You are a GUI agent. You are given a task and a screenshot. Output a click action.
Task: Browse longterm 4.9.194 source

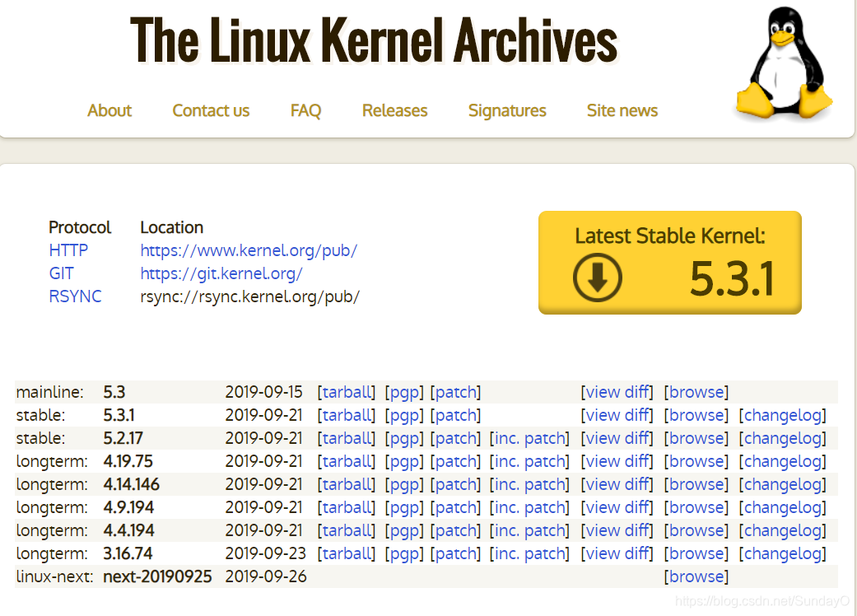(696, 506)
